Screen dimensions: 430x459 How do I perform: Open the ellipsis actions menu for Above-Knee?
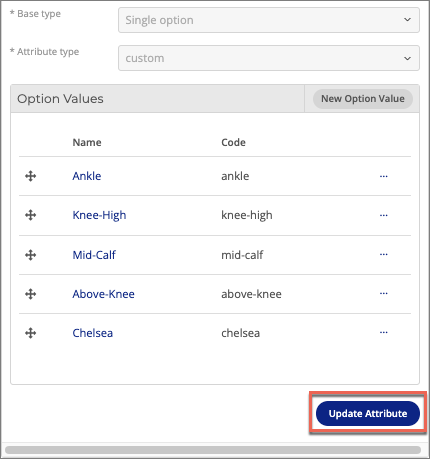click(x=384, y=293)
